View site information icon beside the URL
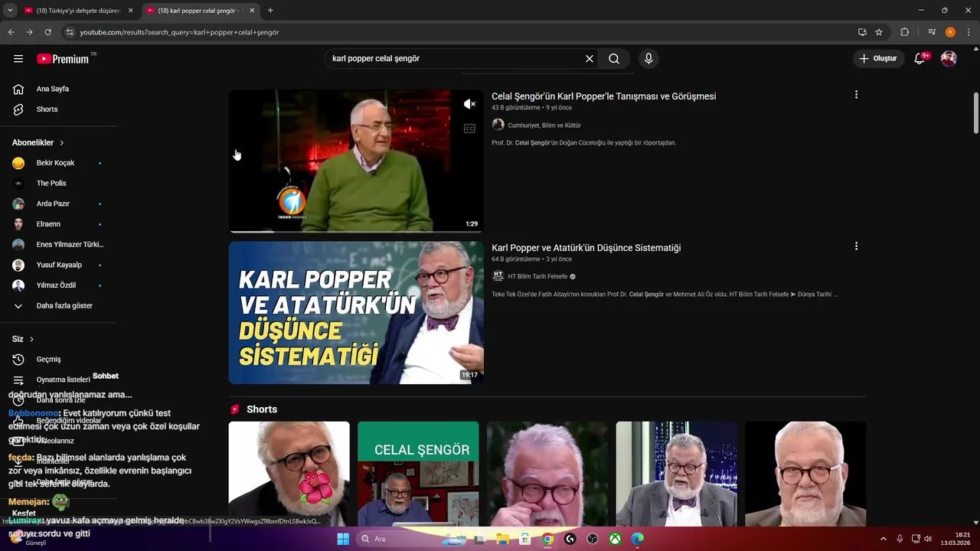Image resolution: width=980 pixels, height=551 pixels. point(70,32)
